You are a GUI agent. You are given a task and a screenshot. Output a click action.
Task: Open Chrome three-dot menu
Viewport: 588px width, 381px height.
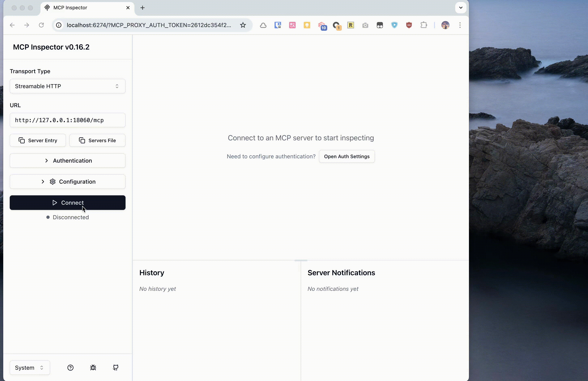point(460,25)
